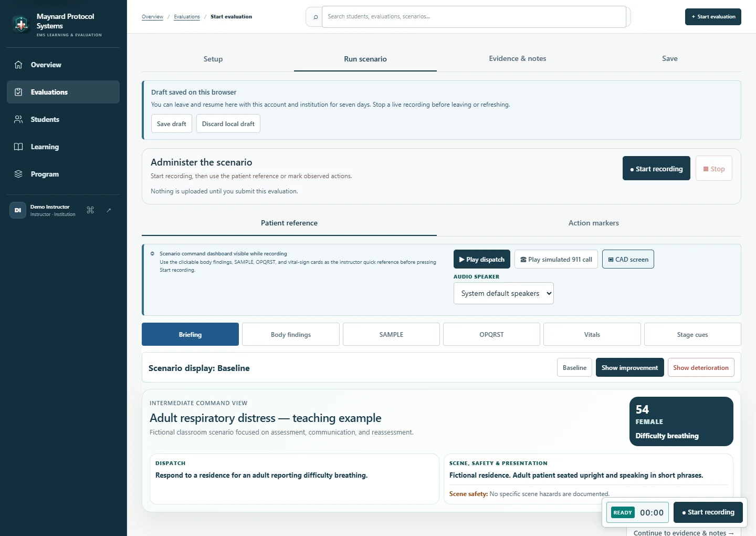This screenshot has height=536, width=756.
Task: Click the Students people icon in sidebar
Action: tap(18, 119)
